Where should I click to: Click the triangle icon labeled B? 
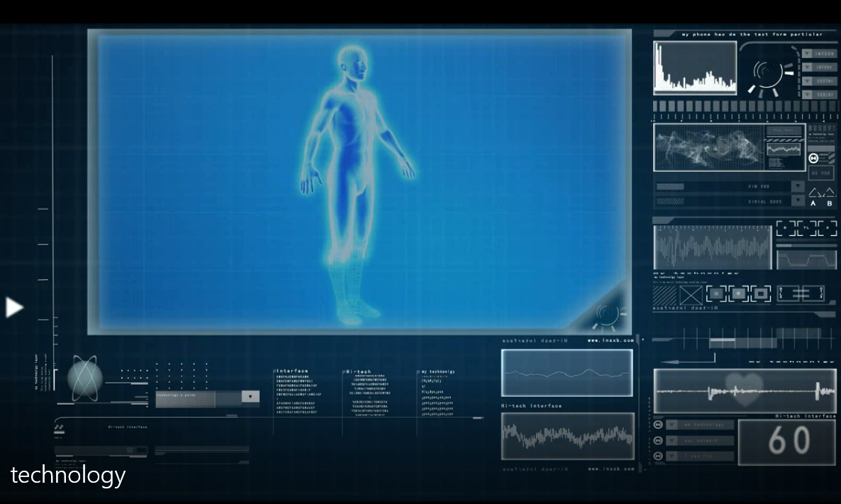point(830,193)
